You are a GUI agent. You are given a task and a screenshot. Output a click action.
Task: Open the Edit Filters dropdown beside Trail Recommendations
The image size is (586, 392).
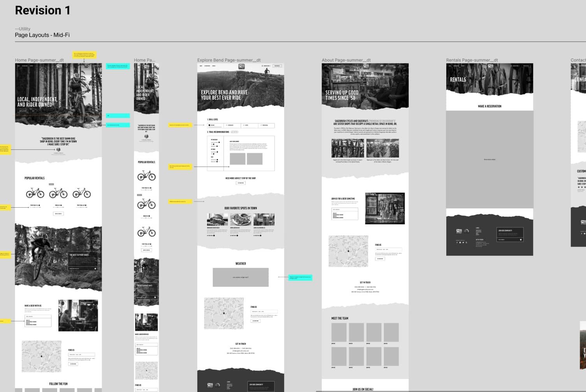tap(234, 132)
